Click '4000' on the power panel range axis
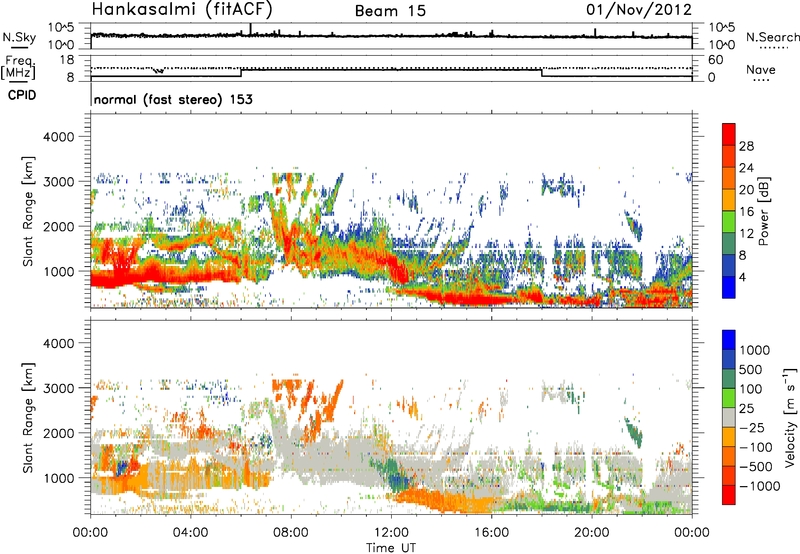800x554 pixels. (58, 137)
